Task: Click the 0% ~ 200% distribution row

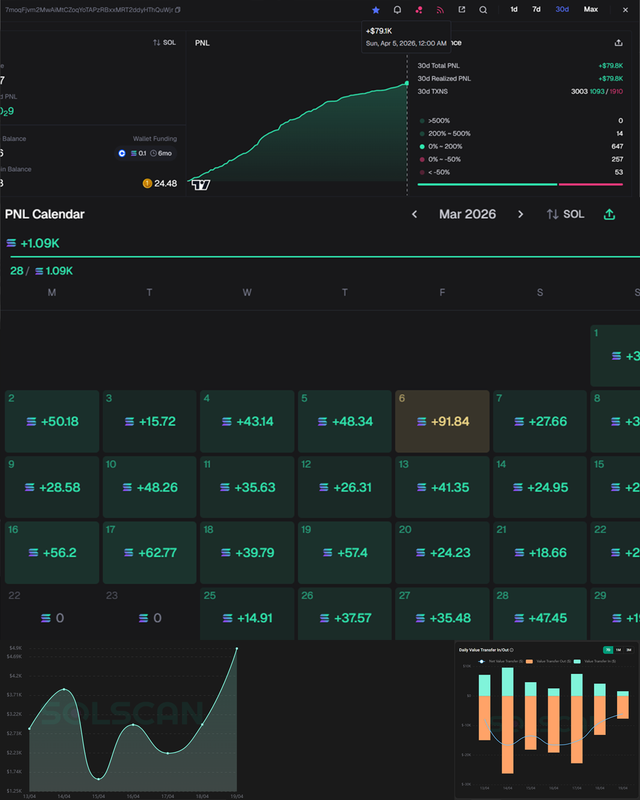Action: [x=521, y=146]
